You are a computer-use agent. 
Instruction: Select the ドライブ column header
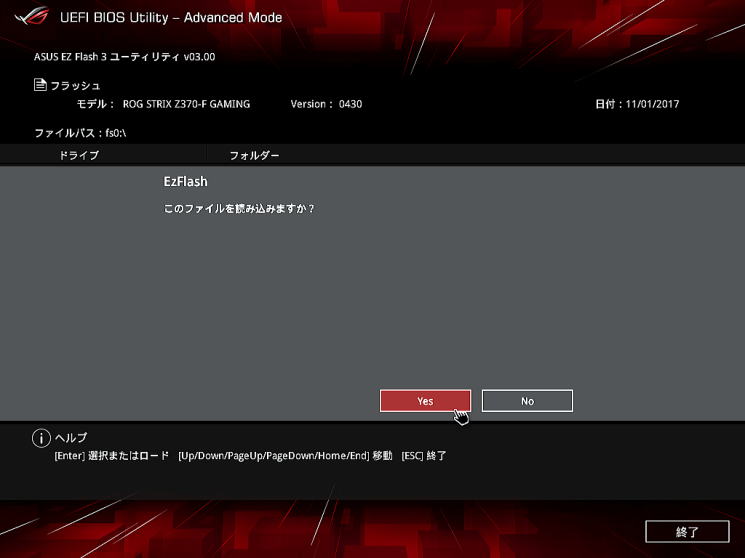(x=78, y=155)
